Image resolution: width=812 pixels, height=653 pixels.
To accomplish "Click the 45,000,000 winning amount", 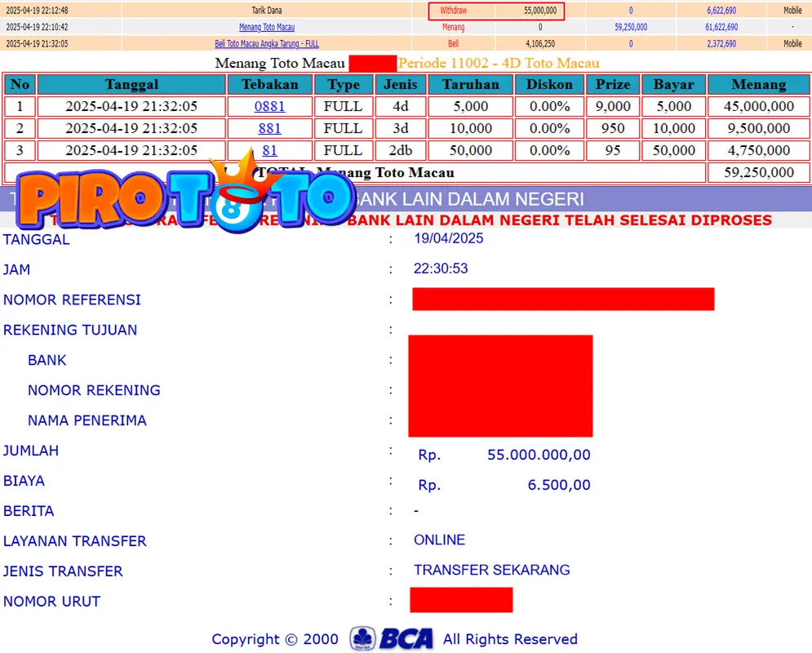I will click(759, 106).
